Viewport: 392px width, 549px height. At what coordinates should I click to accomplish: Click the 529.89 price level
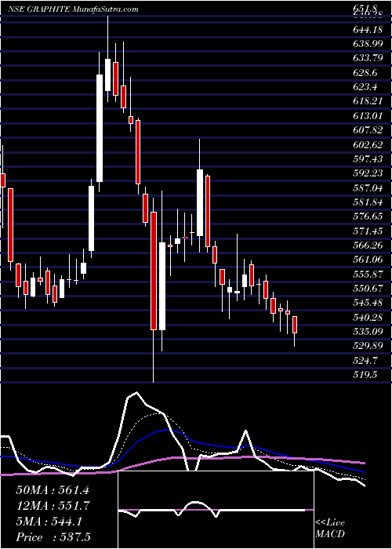(369, 346)
